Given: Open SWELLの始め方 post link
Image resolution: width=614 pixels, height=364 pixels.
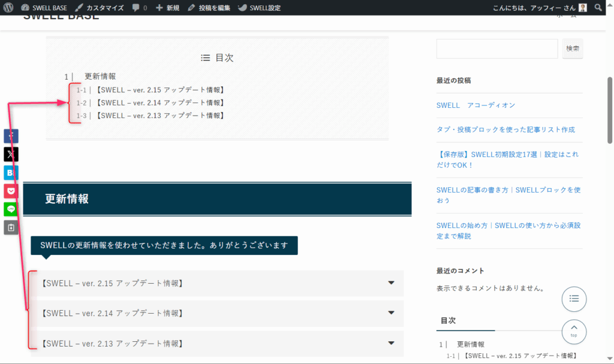Looking at the screenshot, I should [x=508, y=231].
